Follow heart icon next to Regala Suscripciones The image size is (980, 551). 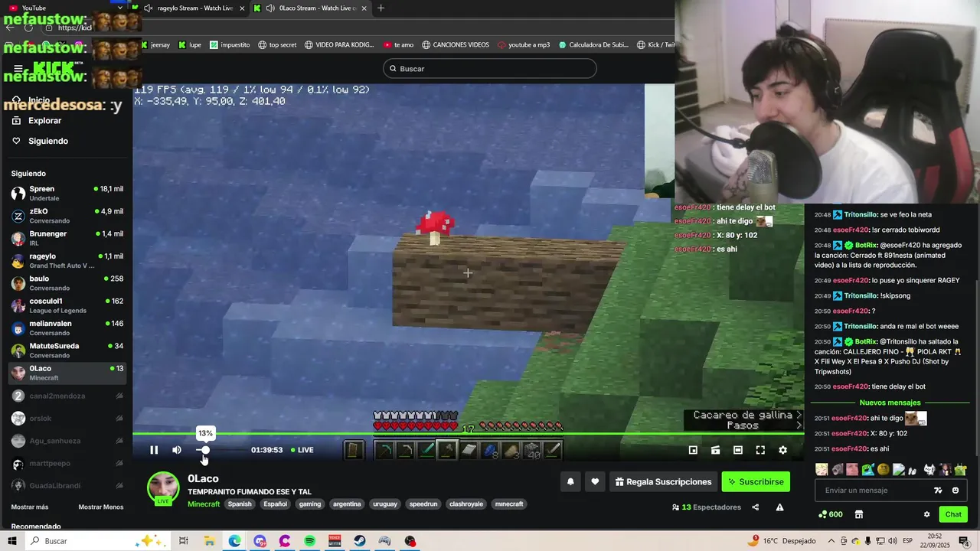click(595, 481)
